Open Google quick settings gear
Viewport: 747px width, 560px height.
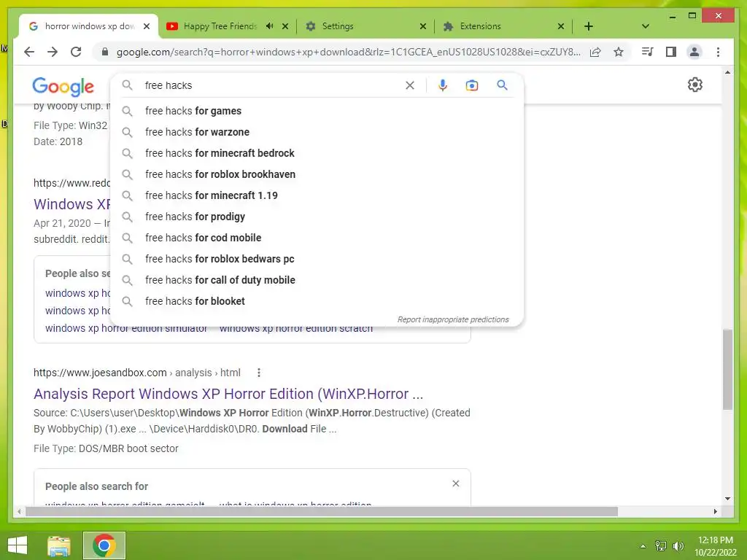coord(694,85)
